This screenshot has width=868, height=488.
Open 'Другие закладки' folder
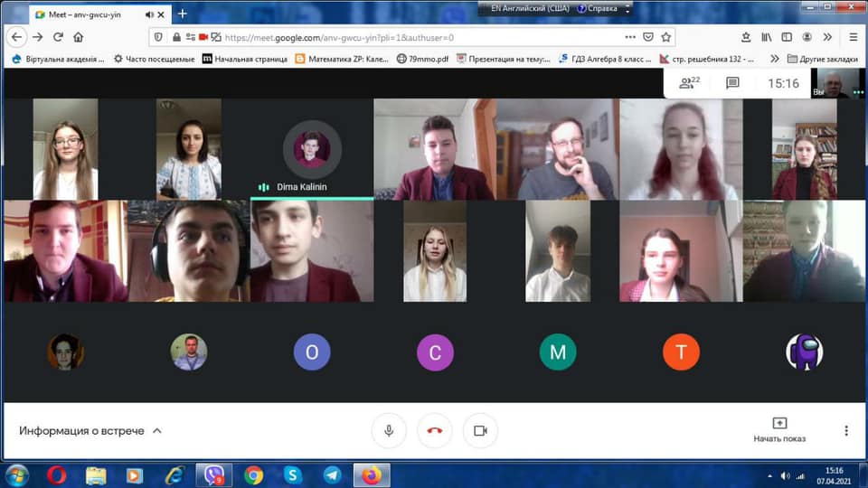pos(823,59)
